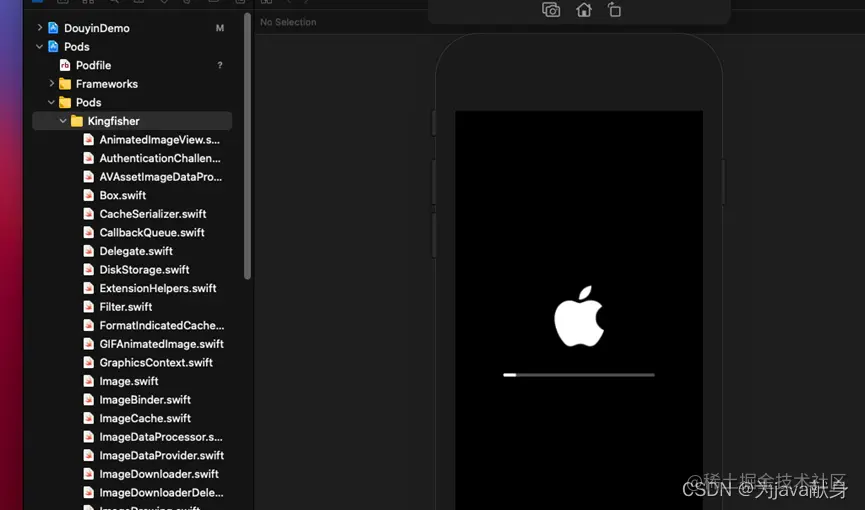Open ImageBinder.swift
Screen dimensions: 865x510
pos(145,400)
